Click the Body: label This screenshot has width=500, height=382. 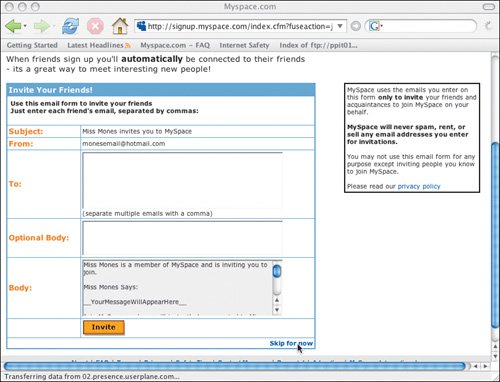coord(20,288)
